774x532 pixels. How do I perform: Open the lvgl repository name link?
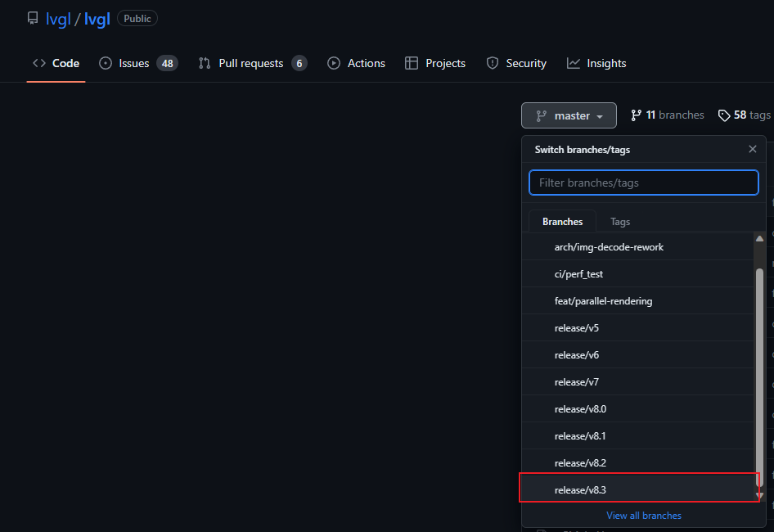tap(97, 19)
